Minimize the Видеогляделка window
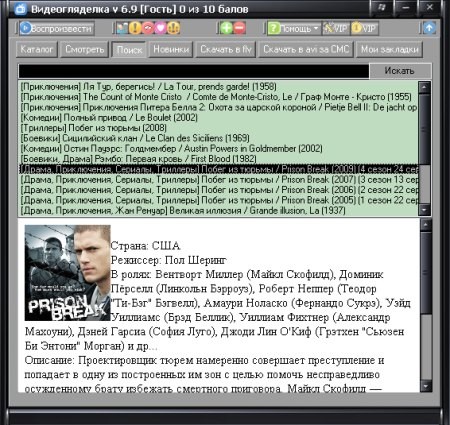Viewport: 450px width, 425px height. [x=405, y=8]
